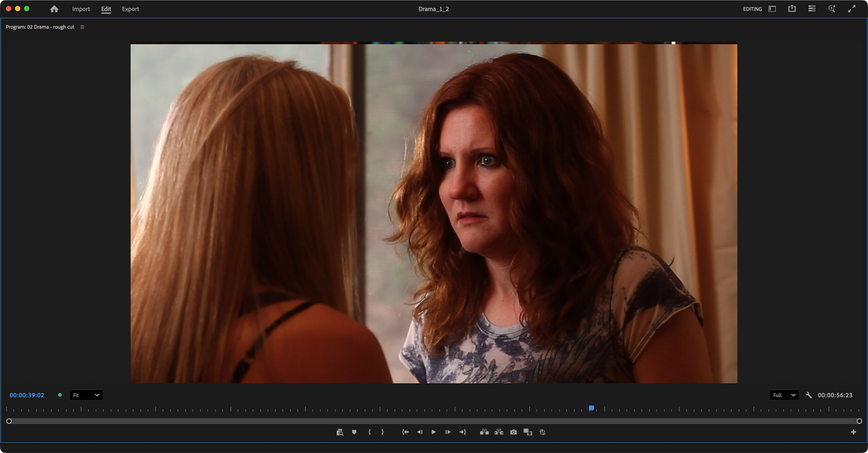Click the blue playhead on time ruler
Screen dimensions: 868x453
tap(591, 408)
